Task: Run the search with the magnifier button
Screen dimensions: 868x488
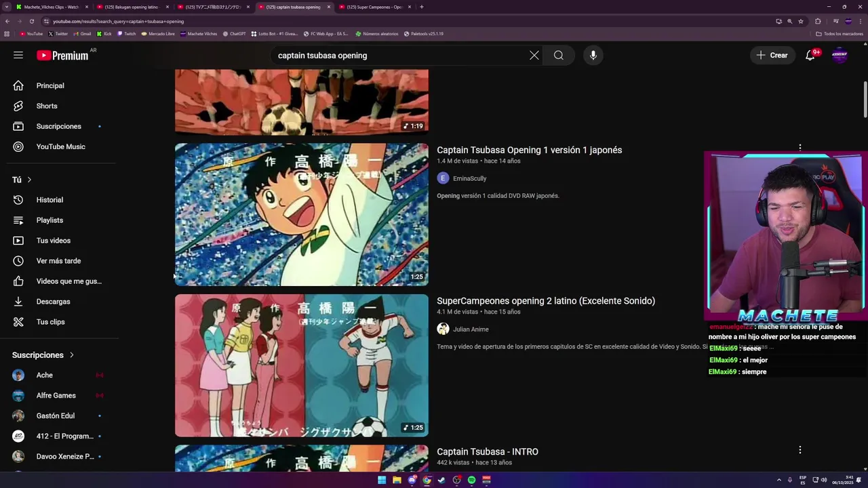Action: [559, 56]
